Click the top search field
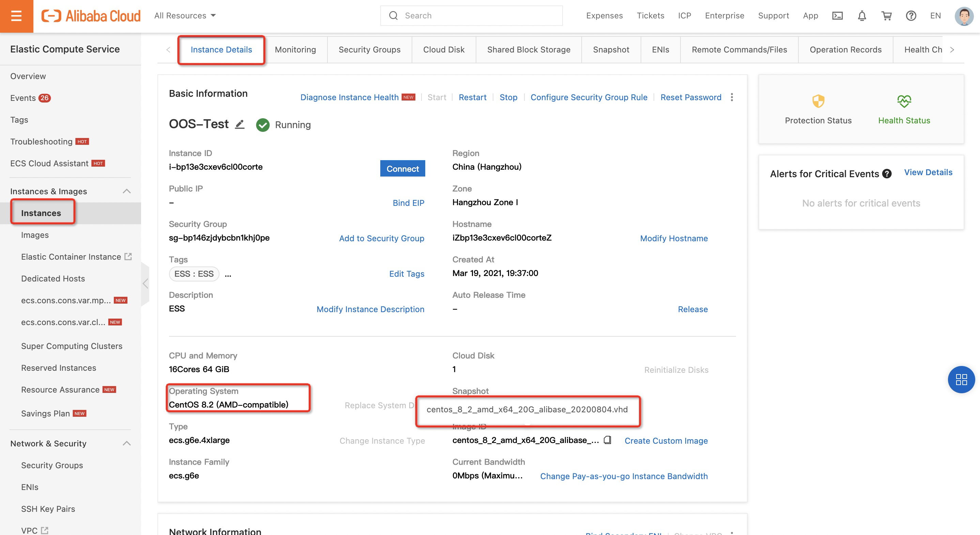This screenshot has height=535, width=980. (x=471, y=16)
